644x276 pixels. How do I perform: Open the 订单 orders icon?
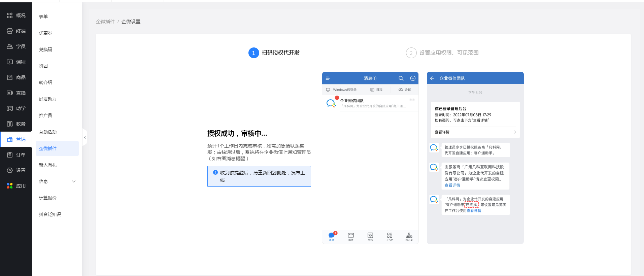tap(10, 155)
